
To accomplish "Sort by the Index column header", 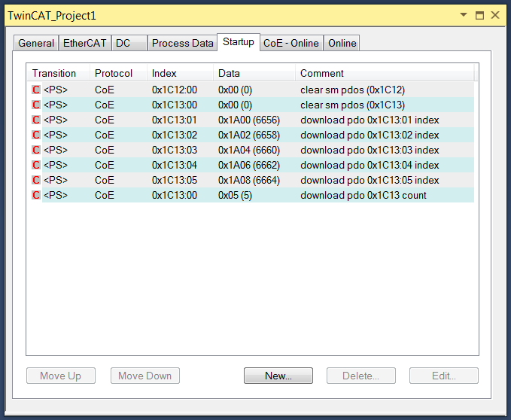I will 180,73.
